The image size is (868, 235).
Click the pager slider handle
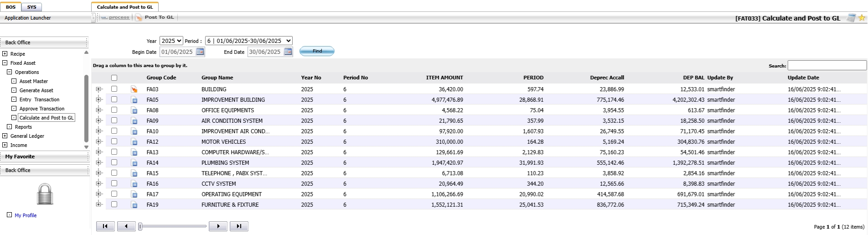(x=140, y=226)
